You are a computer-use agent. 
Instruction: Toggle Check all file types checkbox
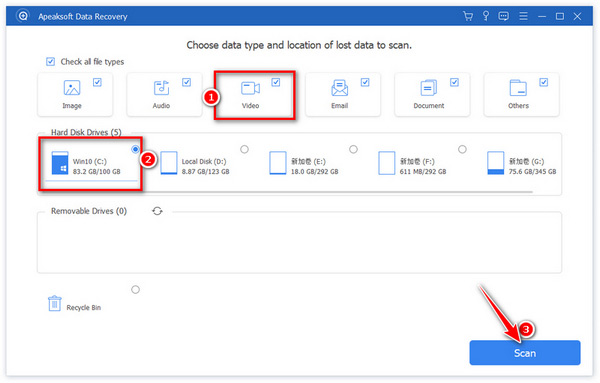[51, 62]
